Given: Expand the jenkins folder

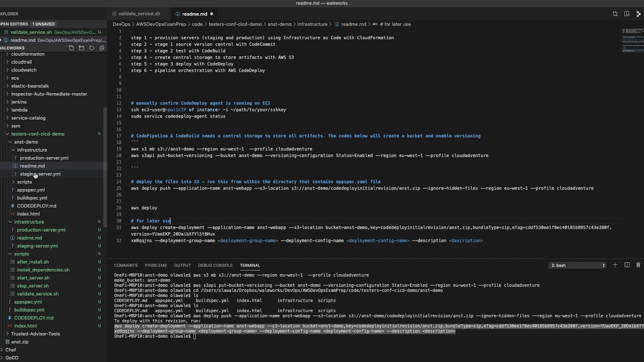Looking at the screenshot, I should tap(19, 102).
